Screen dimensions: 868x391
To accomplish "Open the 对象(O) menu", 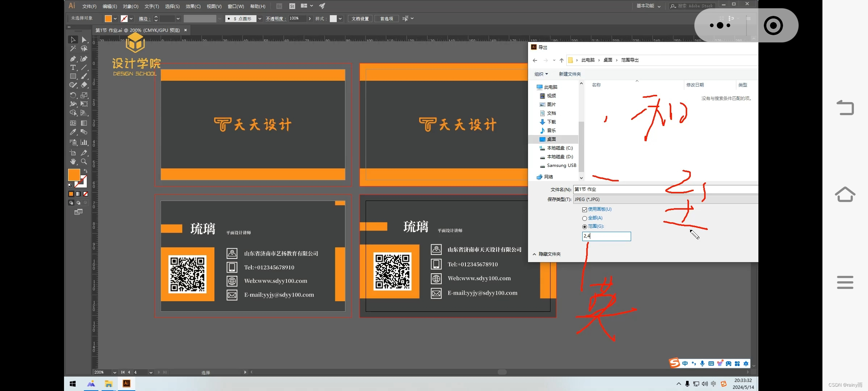I will [131, 6].
